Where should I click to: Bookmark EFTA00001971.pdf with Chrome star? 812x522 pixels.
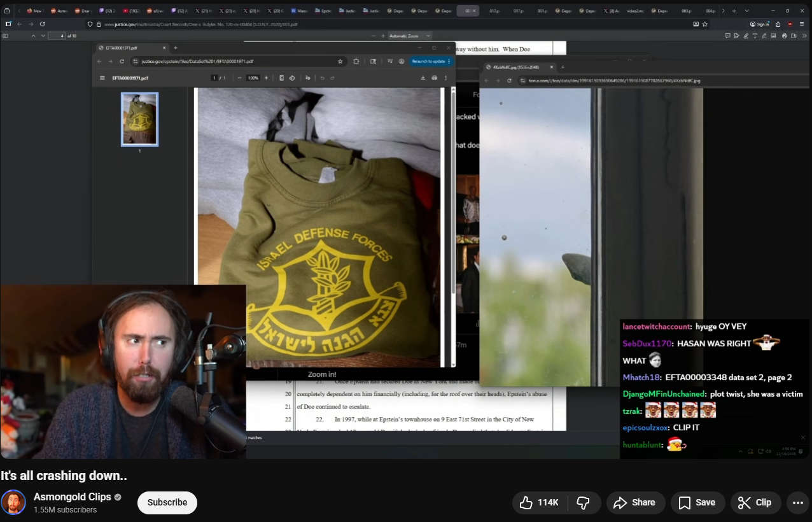pyautogui.click(x=340, y=61)
